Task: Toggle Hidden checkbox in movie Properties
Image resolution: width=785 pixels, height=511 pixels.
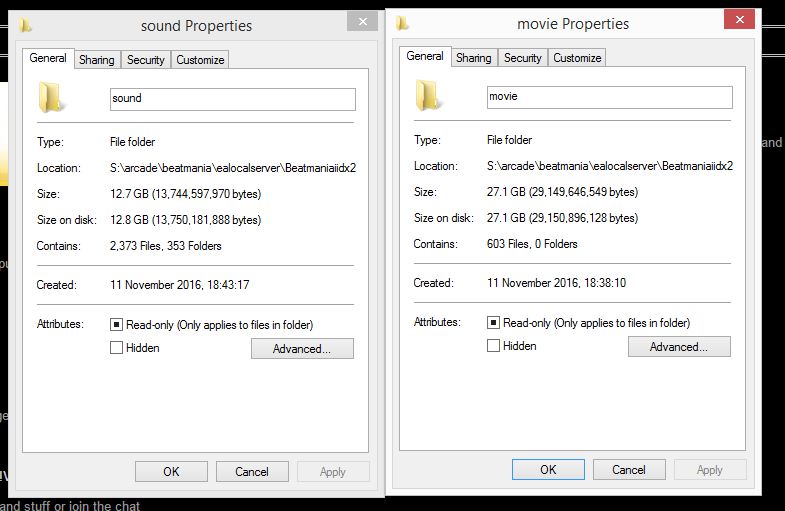Action: click(x=493, y=345)
